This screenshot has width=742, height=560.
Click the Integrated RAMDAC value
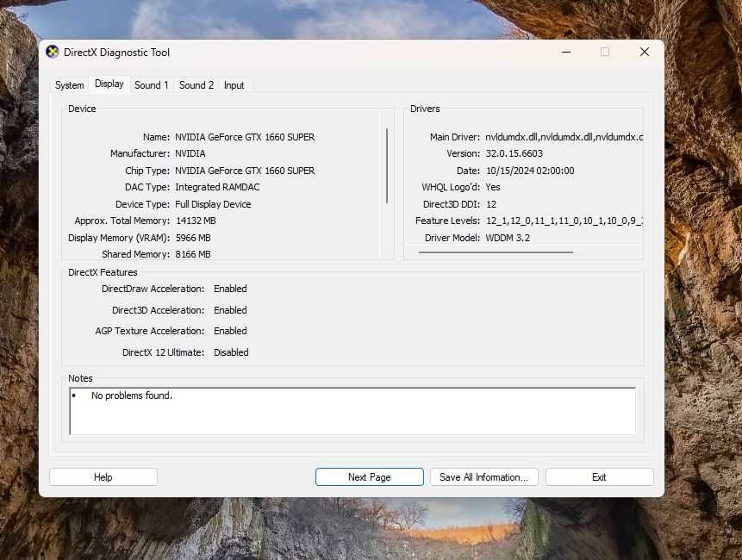click(x=217, y=187)
